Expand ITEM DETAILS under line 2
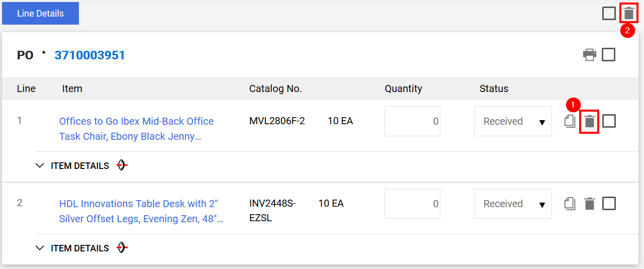This screenshot has width=644, height=269. [x=72, y=248]
